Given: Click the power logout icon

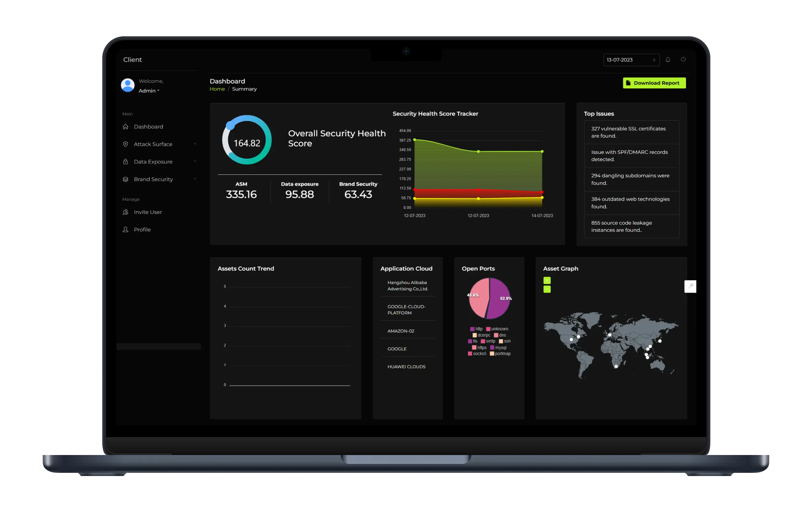Looking at the screenshot, I should pos(683,59).
